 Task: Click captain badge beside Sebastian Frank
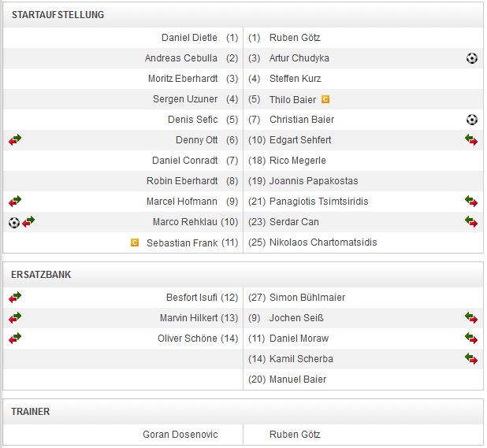tap(135, 243)
